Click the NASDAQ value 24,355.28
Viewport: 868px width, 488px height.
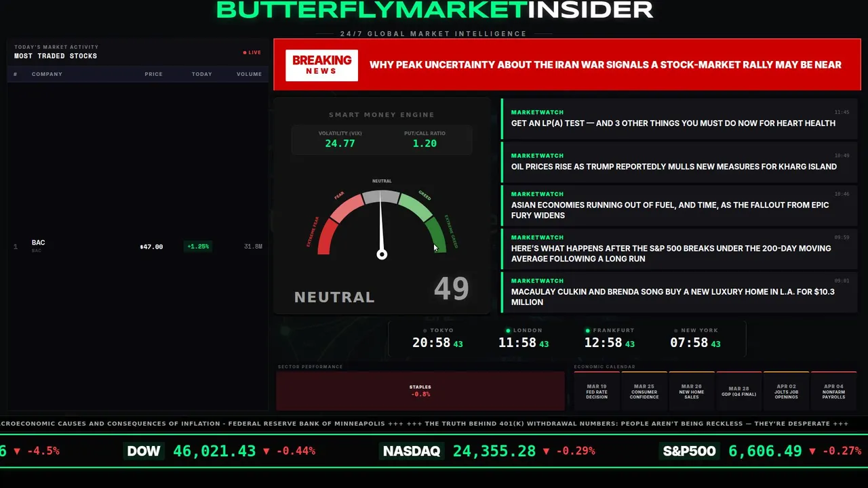[x=494, y=451]
